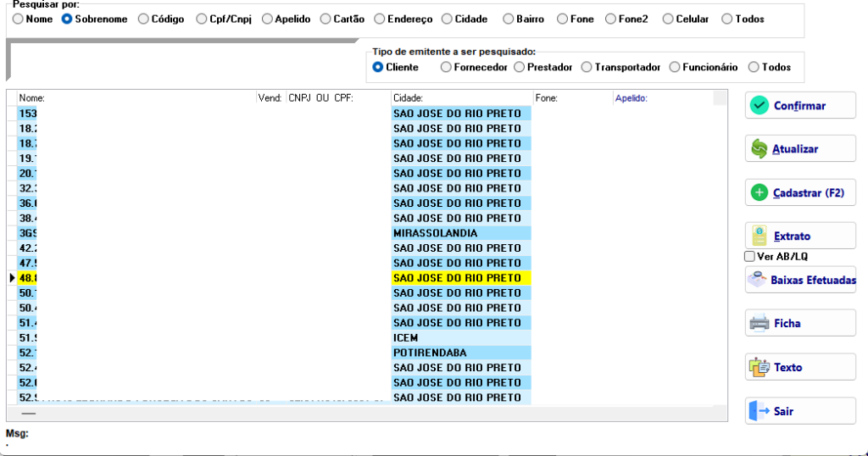Viewport: 868px width, 456px height.
Task: Click the Texto notes icon
Action: coord(759,367)
